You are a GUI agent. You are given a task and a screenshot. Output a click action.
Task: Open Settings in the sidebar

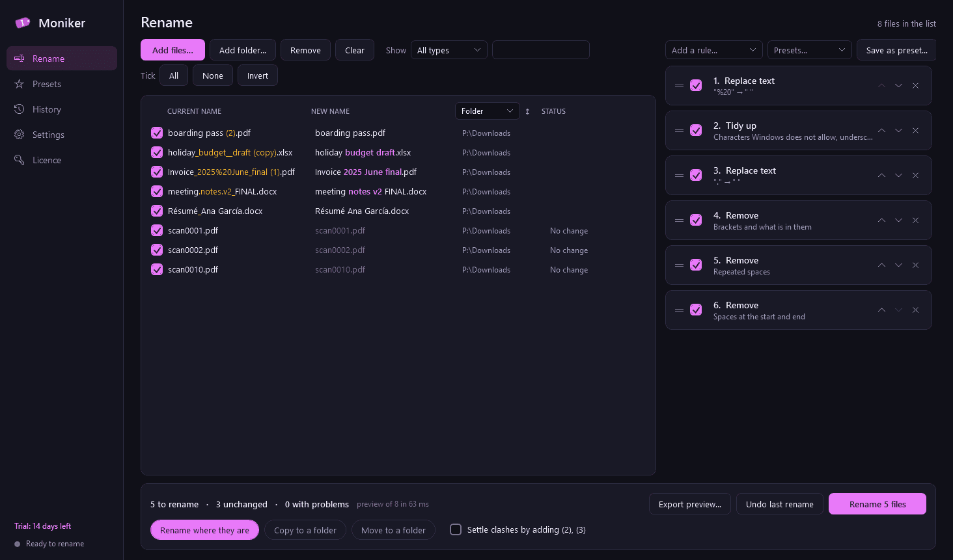click(62, 135)
